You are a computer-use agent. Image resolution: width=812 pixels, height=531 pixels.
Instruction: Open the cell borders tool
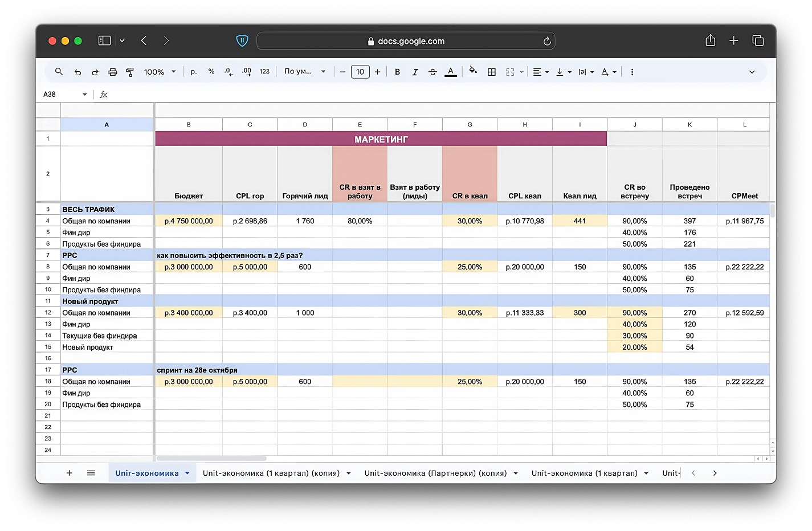492,72
